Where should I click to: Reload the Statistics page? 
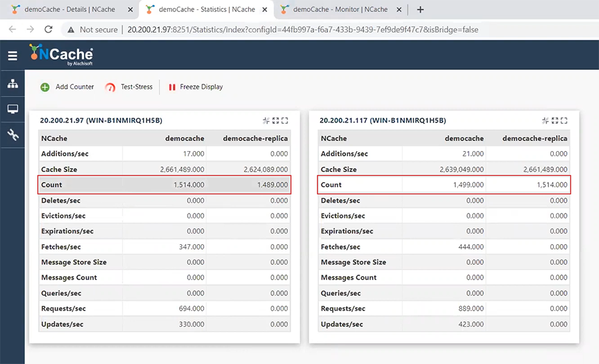pos(49,29)
